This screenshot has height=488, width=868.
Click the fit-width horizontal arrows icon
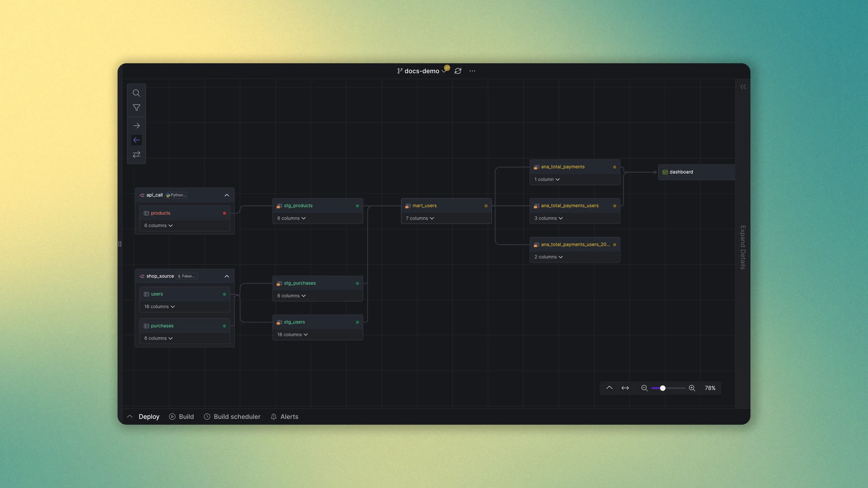[625, 388]
